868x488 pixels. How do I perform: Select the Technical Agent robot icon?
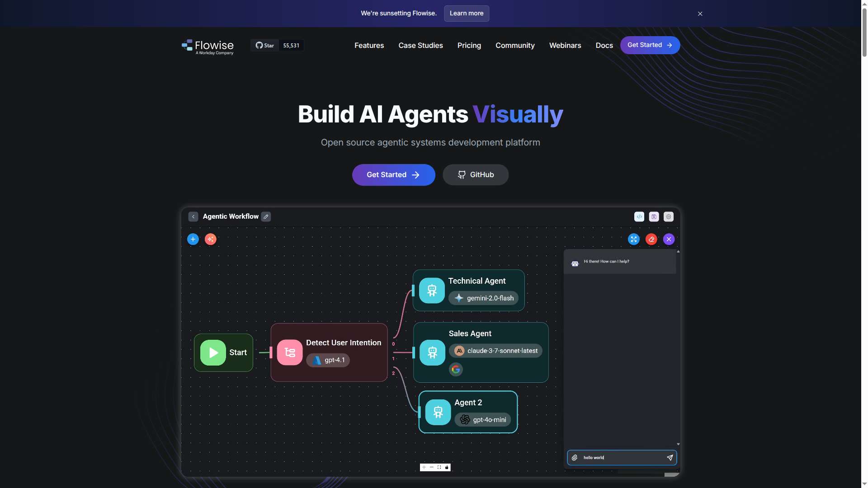pos(432,291)
